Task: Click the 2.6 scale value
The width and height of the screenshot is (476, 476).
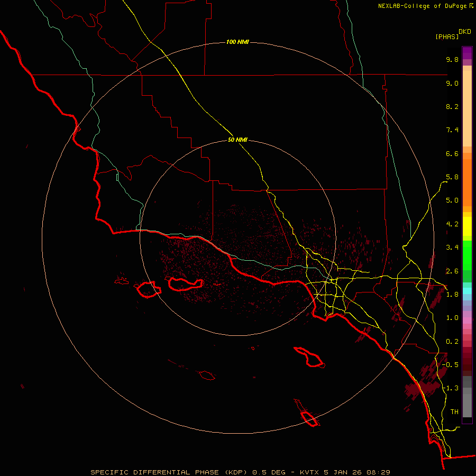Action: coord(452,271)
